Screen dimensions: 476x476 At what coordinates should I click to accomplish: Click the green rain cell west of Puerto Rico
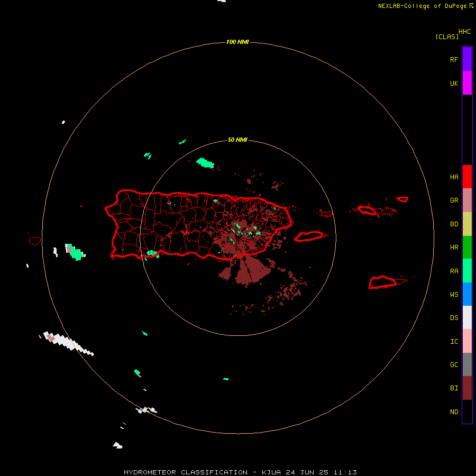coord(75,252)
